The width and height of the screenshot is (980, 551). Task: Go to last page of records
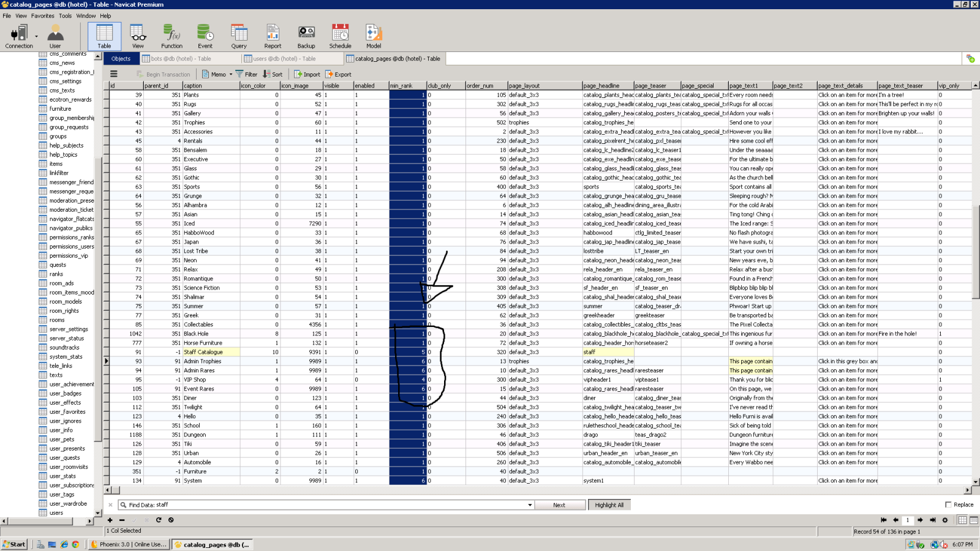tap(932, 520)
